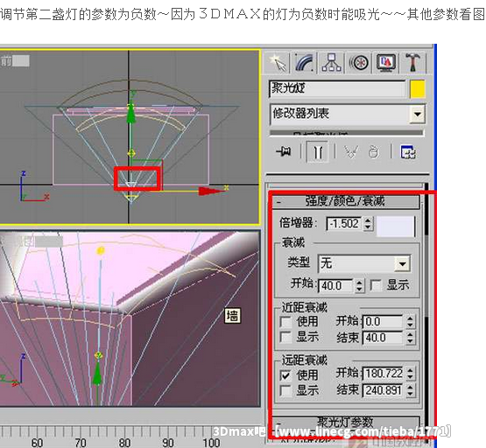
Task: Click Make Unique icon
Action: (x=351, y=152)
